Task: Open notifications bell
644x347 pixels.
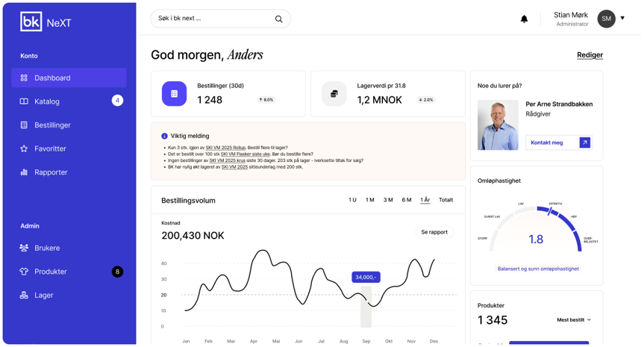Action: pyautogui.click(x=524, y=19)
